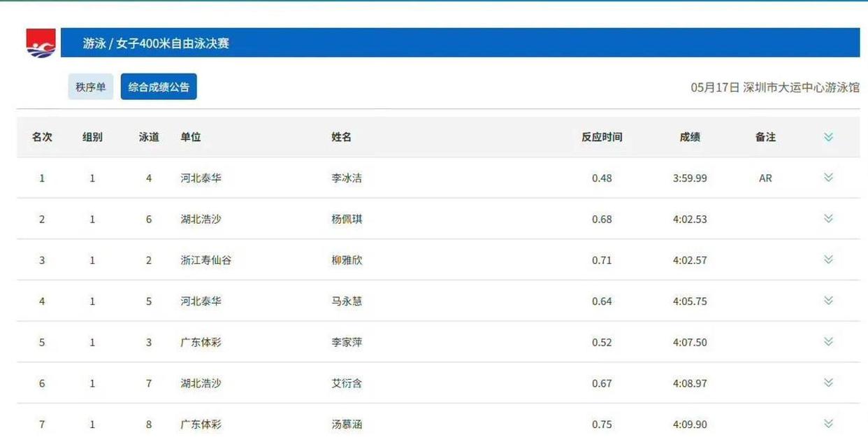The width and height of the screenshot is (868, 442).
Task: Click the 姓名 column header
Action: click(342, 137)
